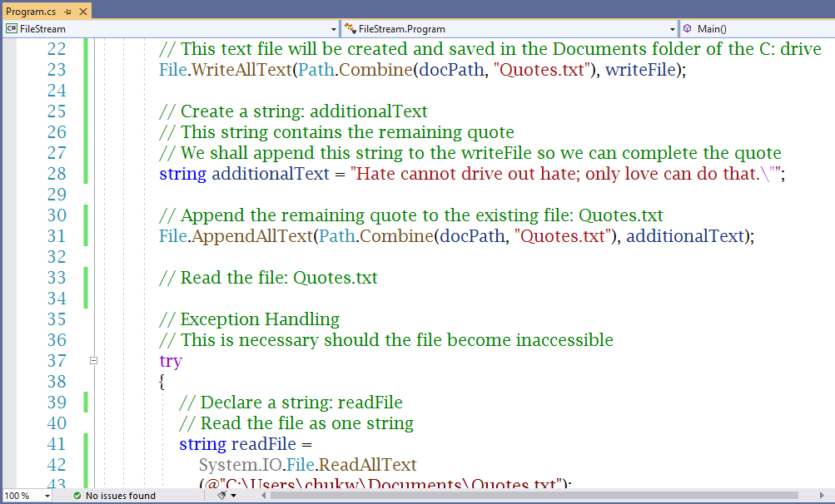Click the green checkmark status icon
Screen dimensions: 835x504
click(x=76, y=495)
